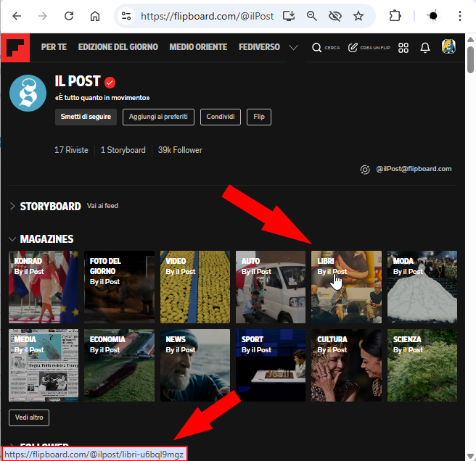Viewport: 476px width, 461px height.
Task: Click the red verified badge next to IL POST
Action: 110,82
